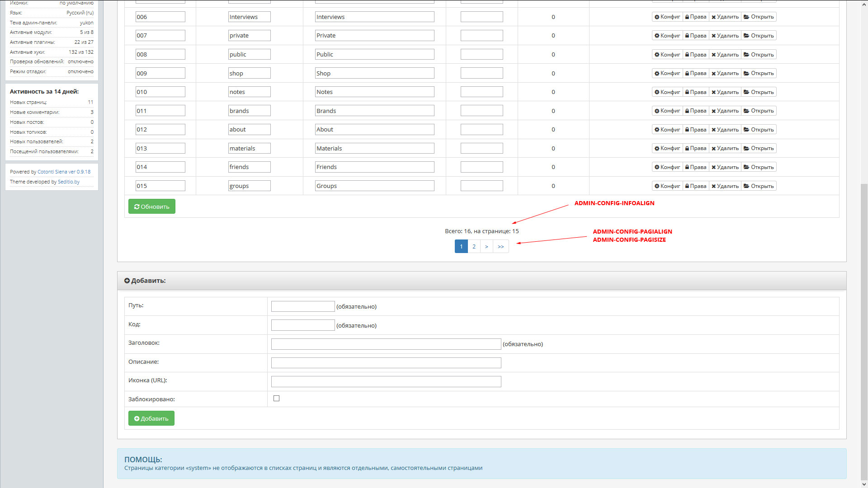The image size is (868, 488).
Task: Open rights for private row
Action: [x=695, y=36]
